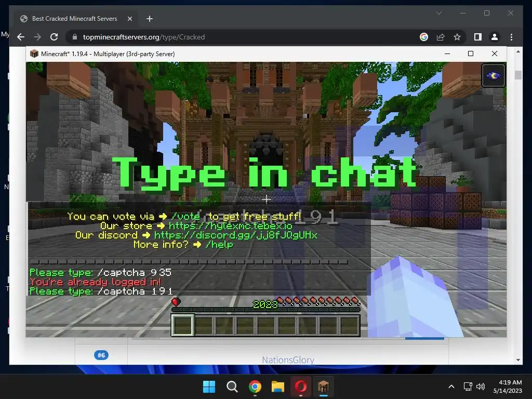Screen dimensions: 532x399
Task: Click the Minecraft window icon in title bar
Action: point(34,54)
